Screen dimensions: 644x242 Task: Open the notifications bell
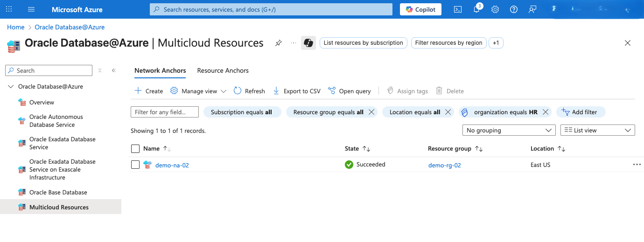(476, 9)
